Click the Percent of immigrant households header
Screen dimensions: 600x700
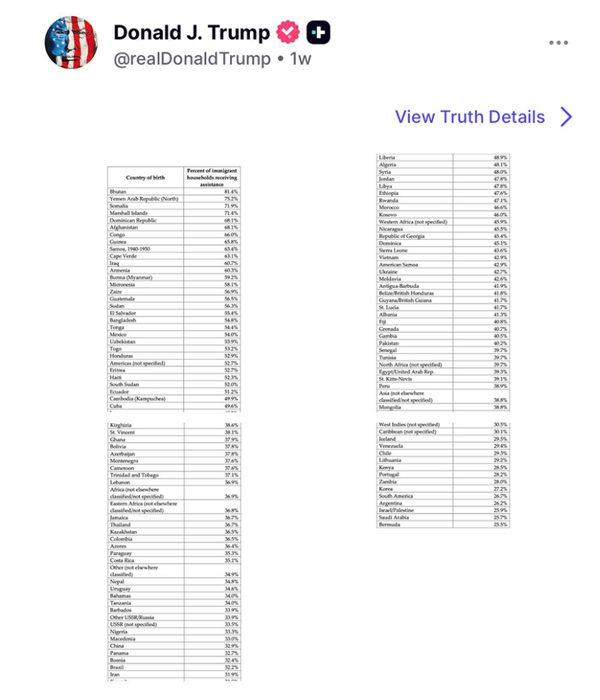pos(212,177)
